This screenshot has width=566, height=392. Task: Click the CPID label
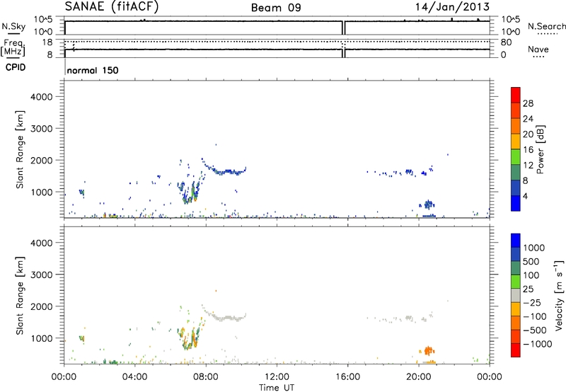pos(16,67)
